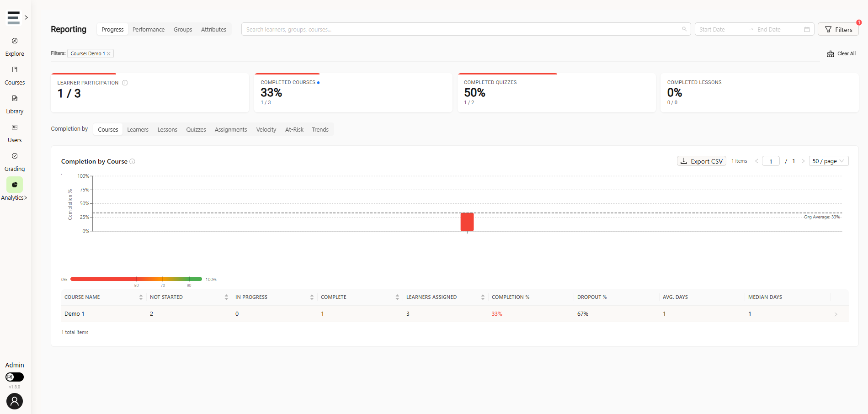Screen dimensions: 868x414
Task: Click the completion color scale bar
Action: point(136,279)
